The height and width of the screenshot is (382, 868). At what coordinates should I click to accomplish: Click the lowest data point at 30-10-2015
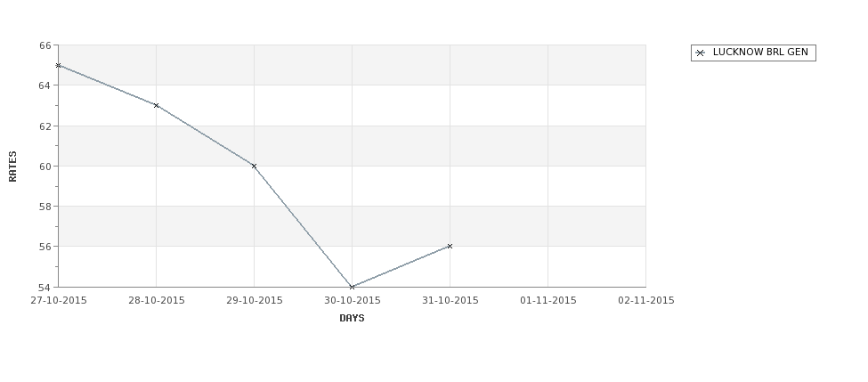[x=352, y=287]
